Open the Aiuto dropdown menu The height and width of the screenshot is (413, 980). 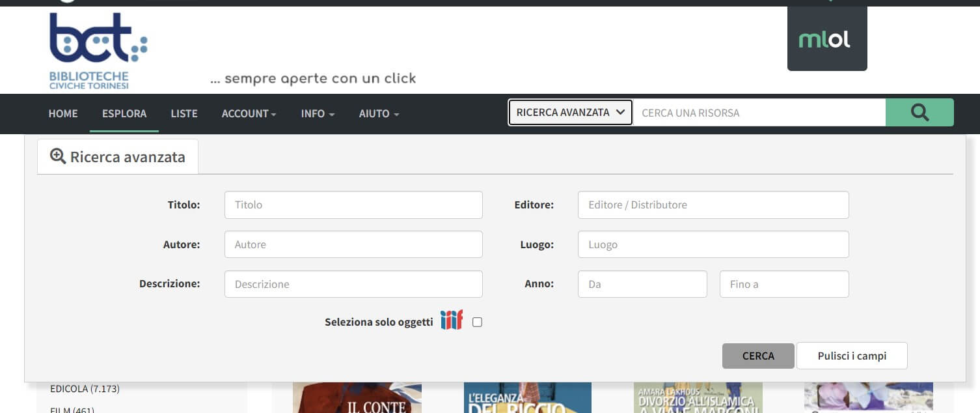[x=379, y=113]
